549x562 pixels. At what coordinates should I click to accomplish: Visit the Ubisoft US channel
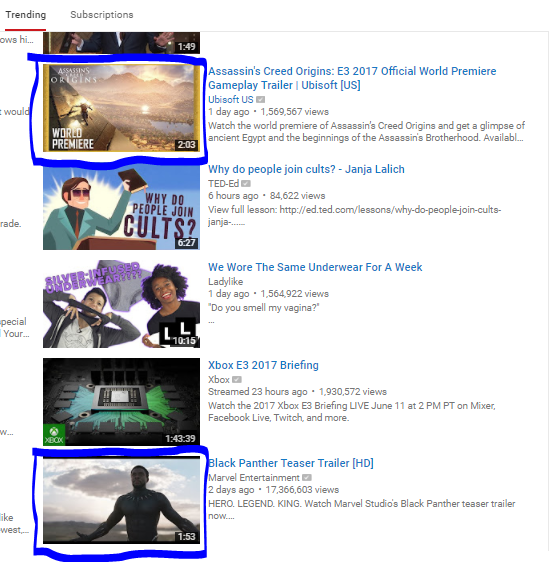pyautogui.click(x=231, y=100)
